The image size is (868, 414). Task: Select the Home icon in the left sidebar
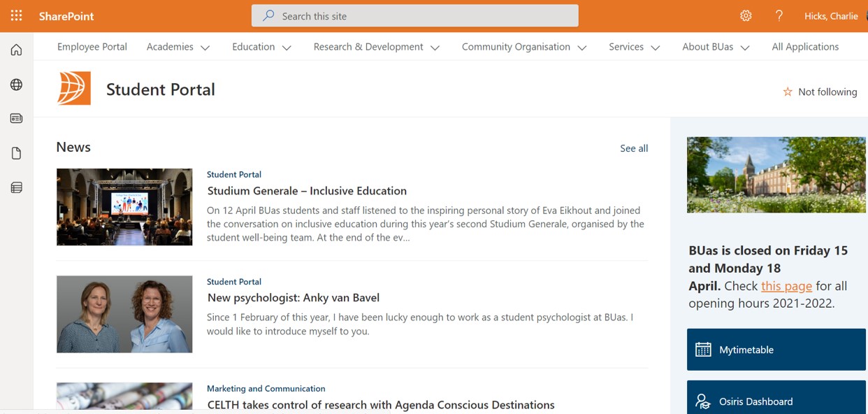point(15,49)
